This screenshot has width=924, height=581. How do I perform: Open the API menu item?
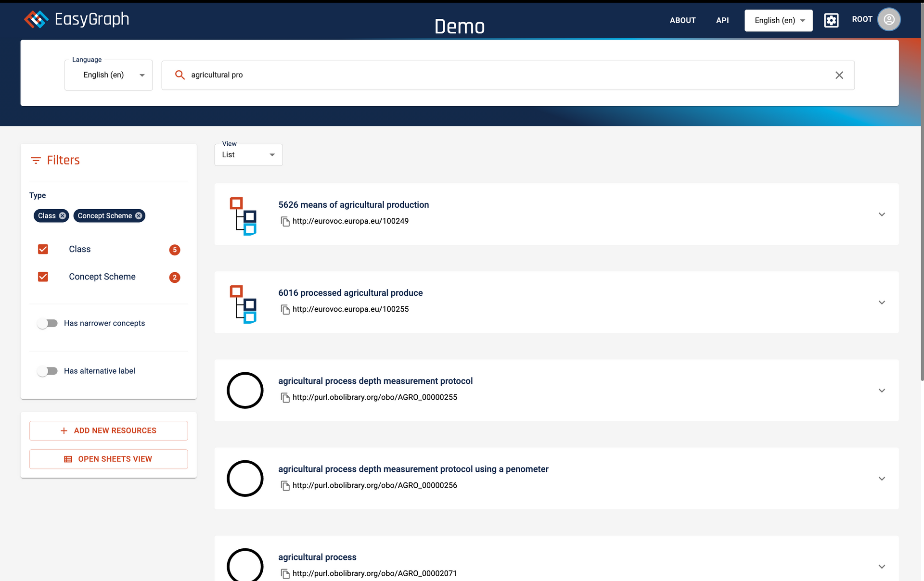coord(722,20)
